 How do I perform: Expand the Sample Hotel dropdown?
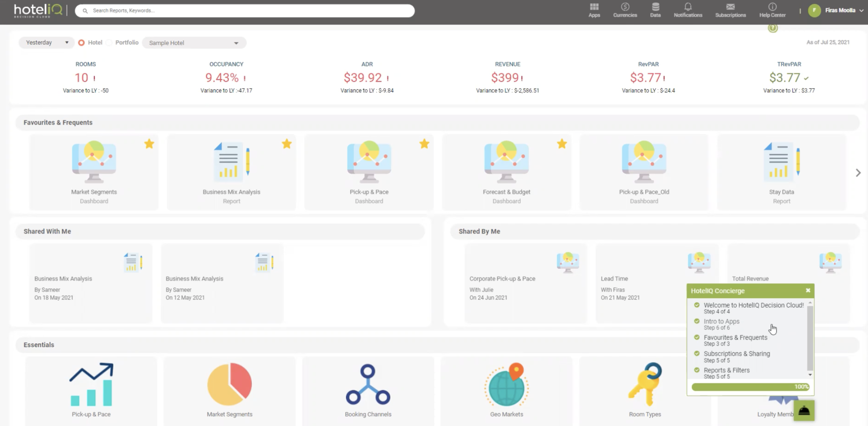tap(194, 43)
